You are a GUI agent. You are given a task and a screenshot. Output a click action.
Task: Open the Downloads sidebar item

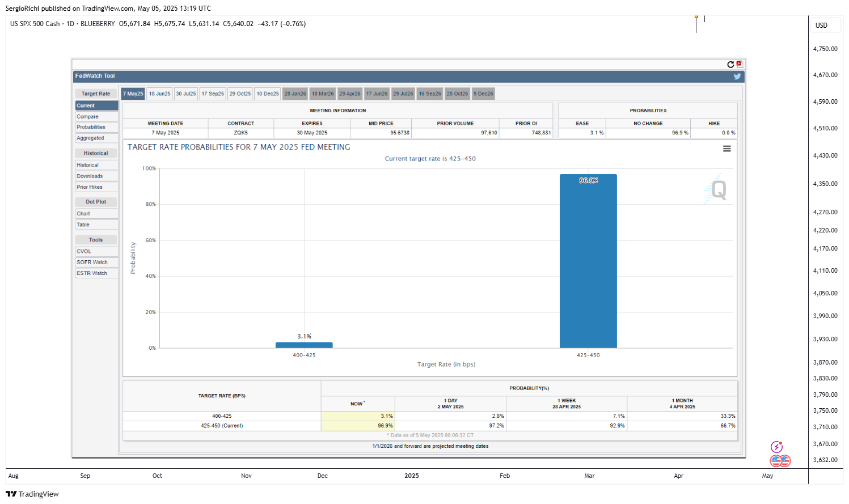[96, 176]
